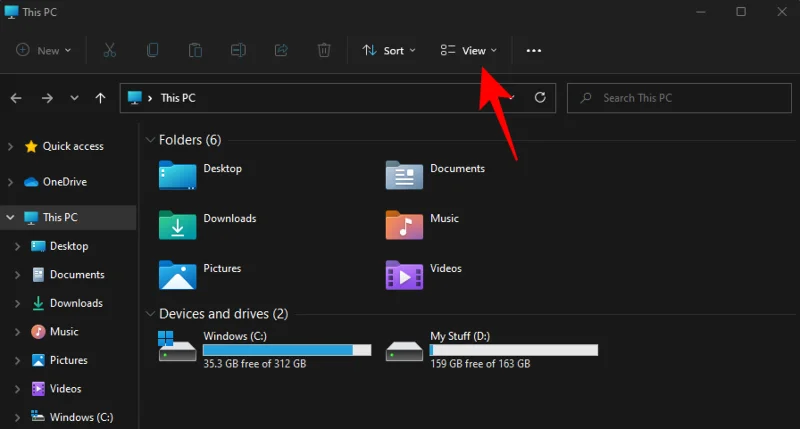This screenshot has height=429, width=800.
Task: Refresh the This PC view
Action: [x=540, y=97]
